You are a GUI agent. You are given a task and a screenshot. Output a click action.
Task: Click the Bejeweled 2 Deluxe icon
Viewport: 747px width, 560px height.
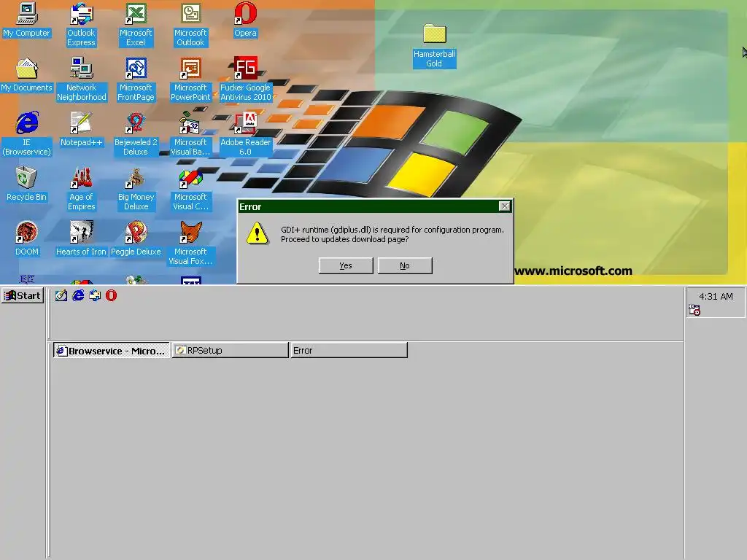[136, 134]
